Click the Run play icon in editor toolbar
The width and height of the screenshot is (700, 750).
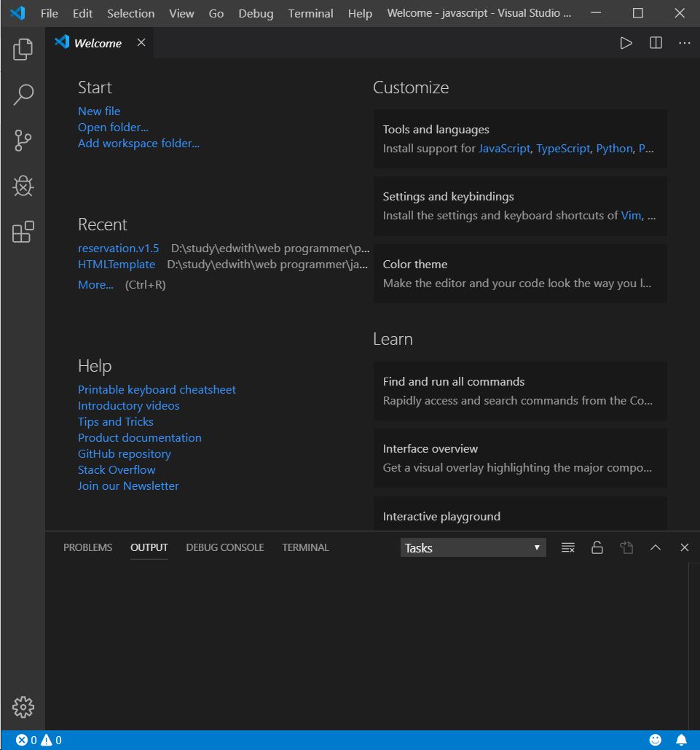point(626,43)
